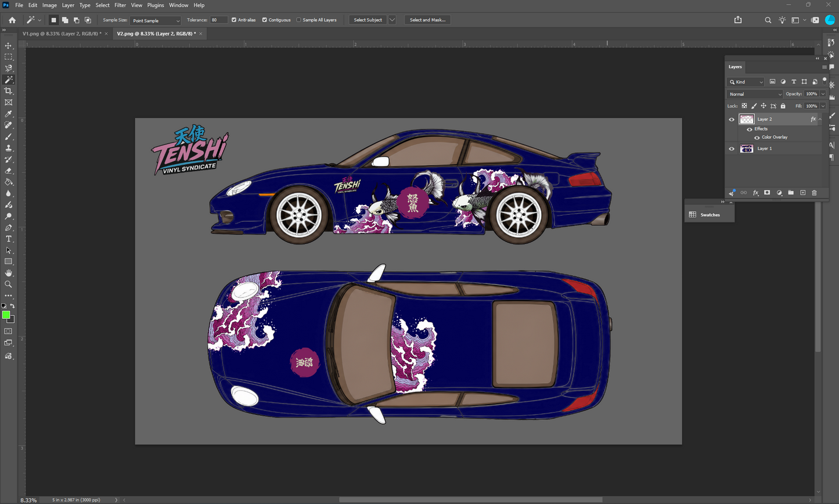The image size is (839, 504).
Task: Open Select Subject options arrow
Action: coord(392,20)
